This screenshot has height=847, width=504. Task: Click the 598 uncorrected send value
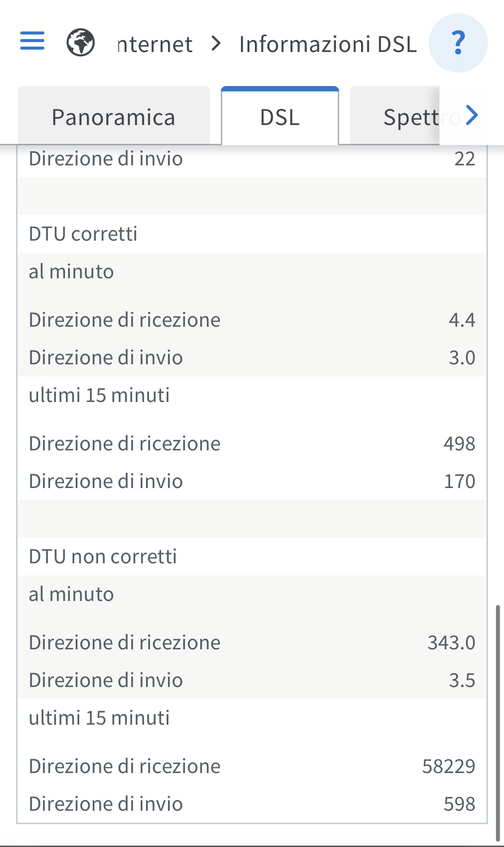point(459,804)
